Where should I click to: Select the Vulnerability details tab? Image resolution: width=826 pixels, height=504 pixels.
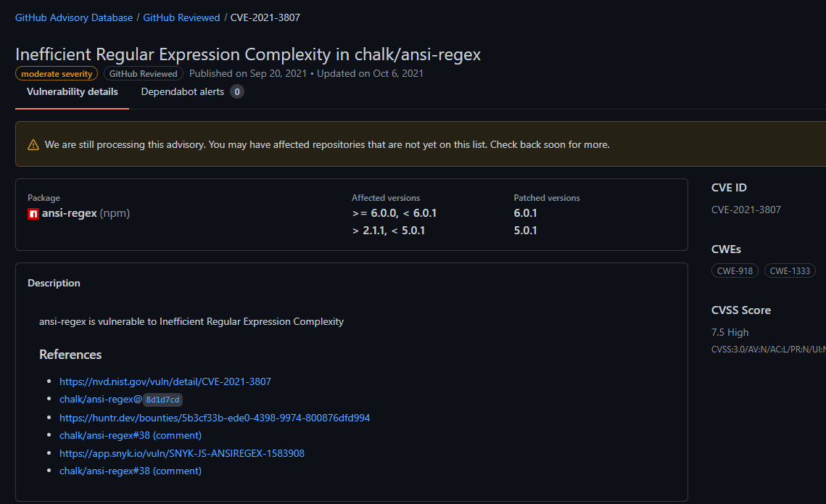click(72, 91)
